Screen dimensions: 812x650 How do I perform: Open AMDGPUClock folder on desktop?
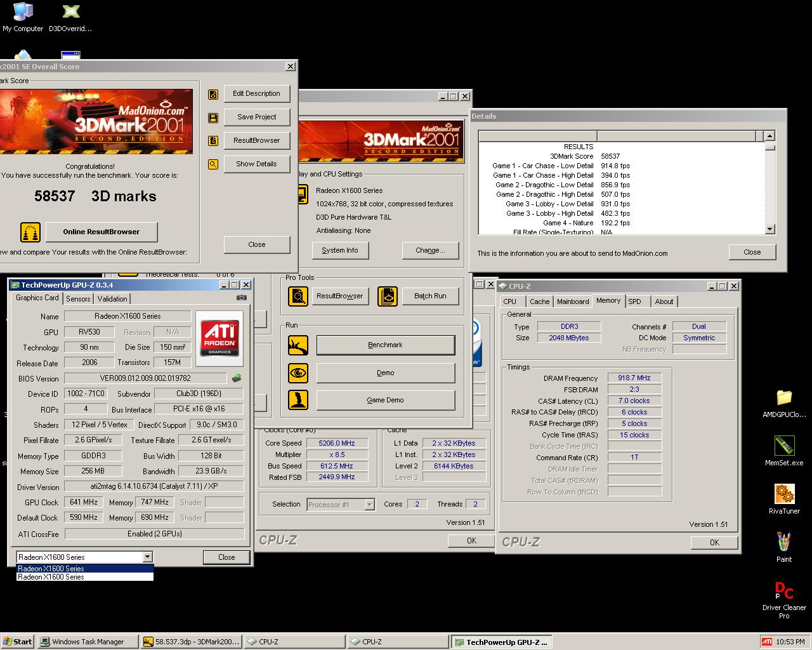coord(784,404)
